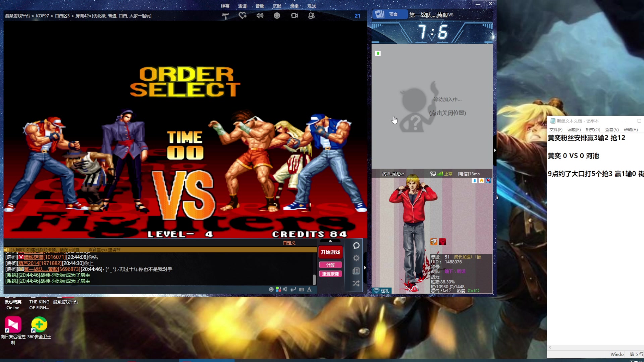Toggle the chat sound speaker icon

coord(285,289)
